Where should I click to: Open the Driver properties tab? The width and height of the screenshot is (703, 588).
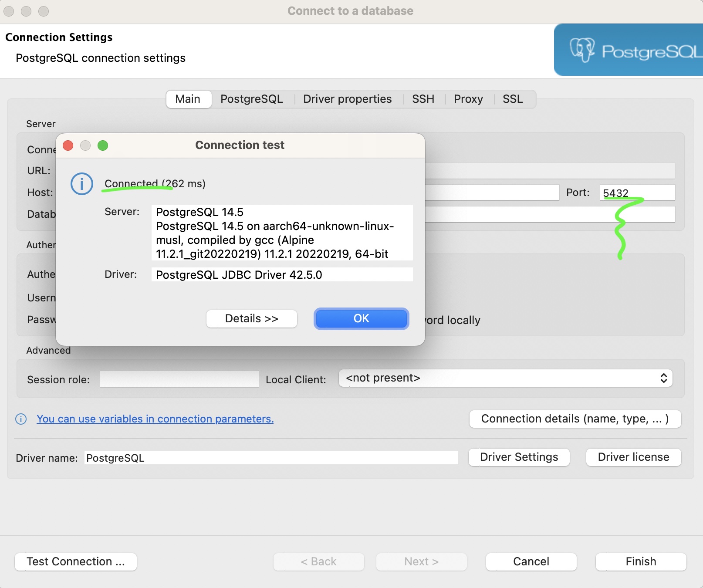pyautogui.click(x=348, y=99)
